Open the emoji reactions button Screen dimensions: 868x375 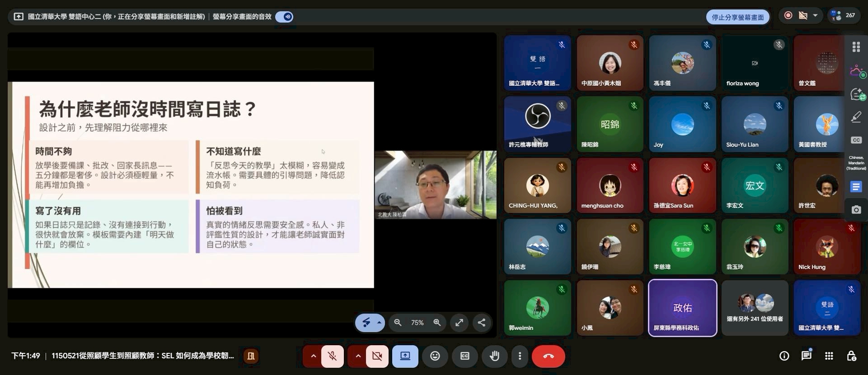pyautogui.click(x=435, y=356)
